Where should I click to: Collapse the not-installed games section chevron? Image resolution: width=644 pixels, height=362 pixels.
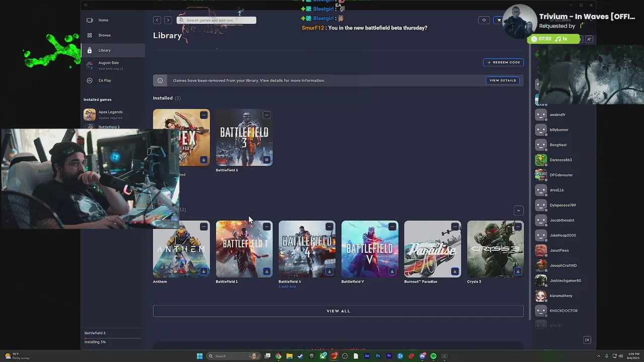[519, 210]
